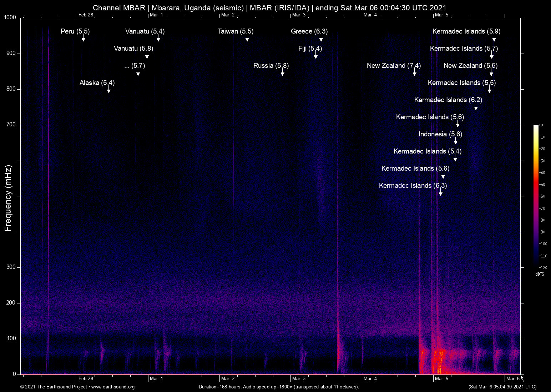
Task: Click the Kermadec Islands (6.2) label
Action: pos(448,100)
